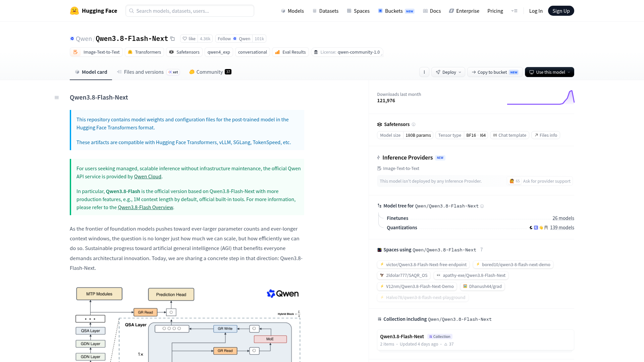Click the qwen4_exp tag
The height and width of the screenshot is (362, 644).
click(219, 52)
